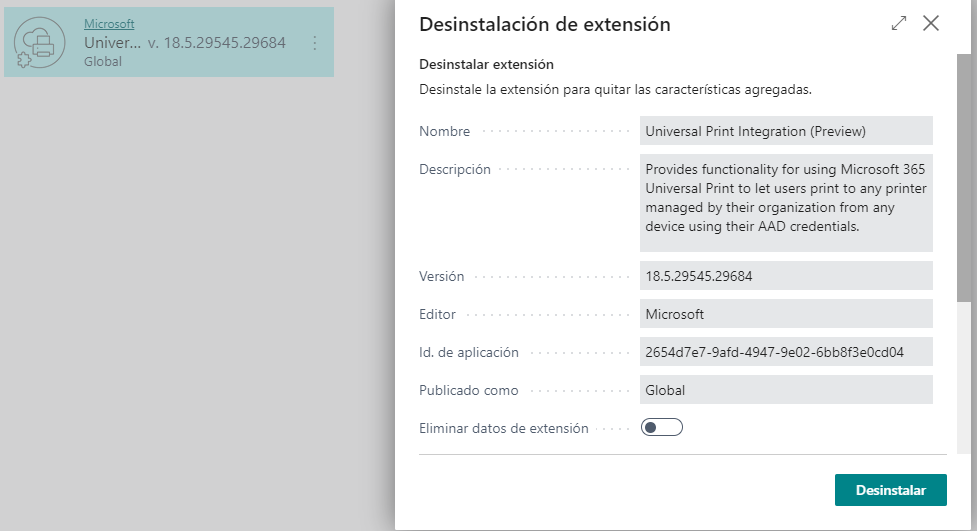This screenshot has width=977, height=531.
Task: Click the Versión field 18.5.29545.29684
Action: tap(786, 275)
